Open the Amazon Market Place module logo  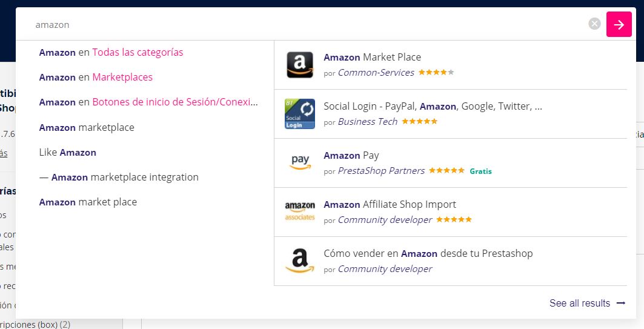300,65
